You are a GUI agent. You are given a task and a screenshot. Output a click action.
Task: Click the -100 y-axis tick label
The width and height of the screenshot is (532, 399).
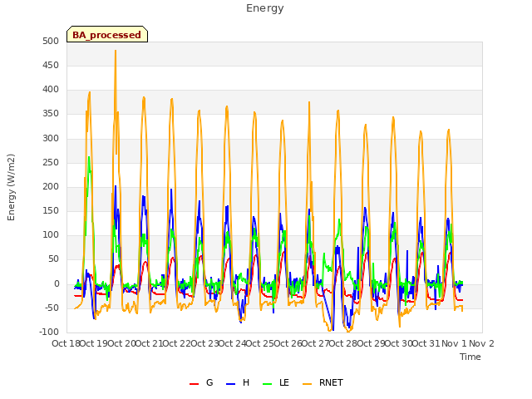pos(49,332)
